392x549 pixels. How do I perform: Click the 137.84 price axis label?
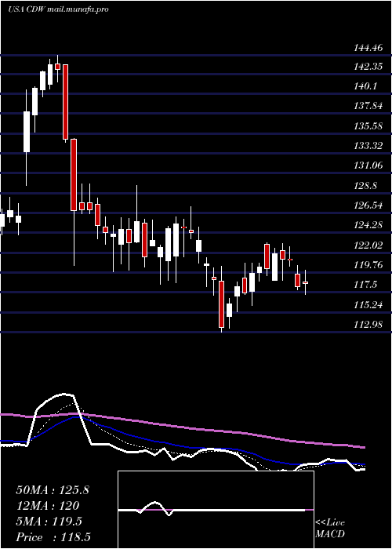coord(368,106)
